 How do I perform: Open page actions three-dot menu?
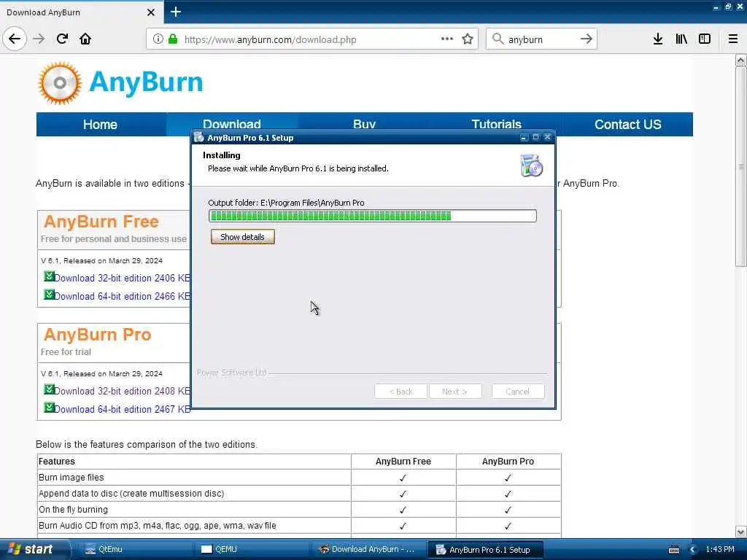coord(447,39)
